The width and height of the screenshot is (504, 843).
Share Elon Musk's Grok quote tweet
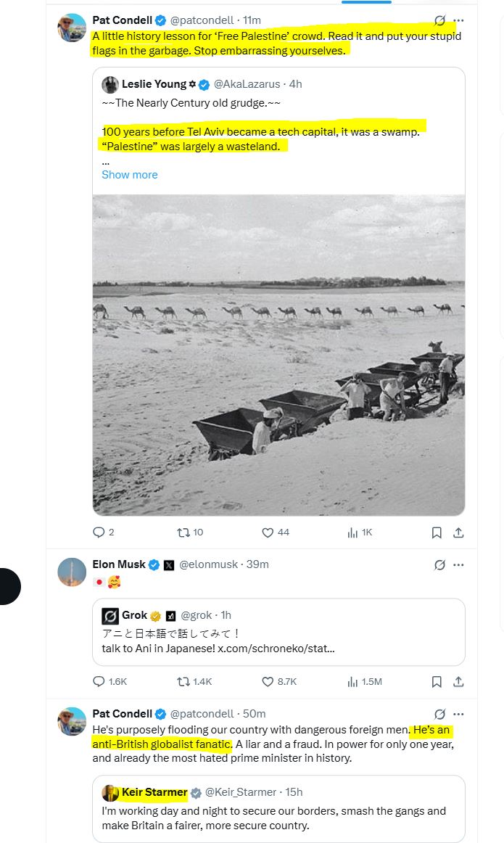[458, 682]
